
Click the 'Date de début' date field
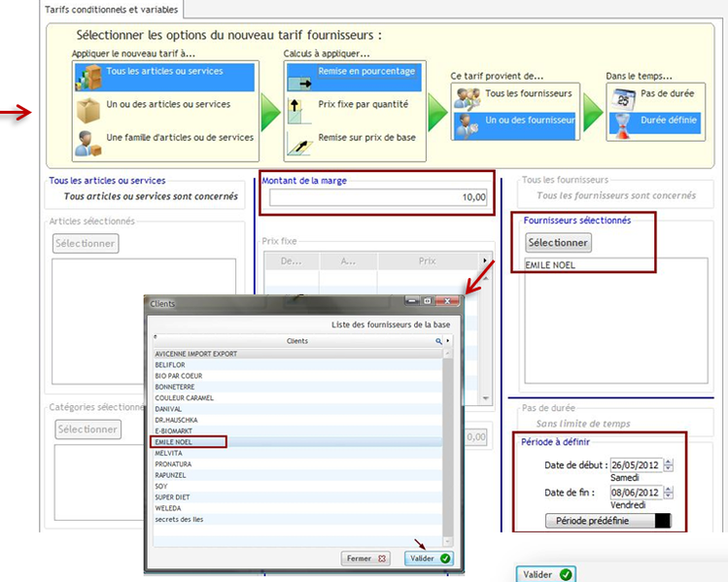click(x=636, y=465)
